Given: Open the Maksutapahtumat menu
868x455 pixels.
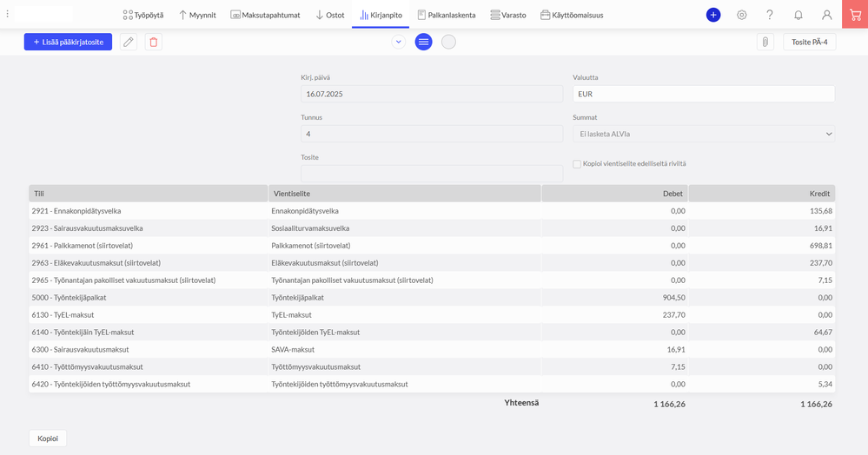Looking at the screenshot, I should click(x=265, y=15).
